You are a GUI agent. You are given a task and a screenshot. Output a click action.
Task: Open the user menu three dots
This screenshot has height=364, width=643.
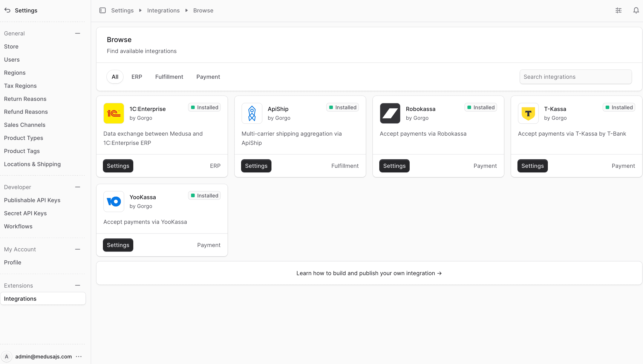pyautogui.click(x=79, y=356)
